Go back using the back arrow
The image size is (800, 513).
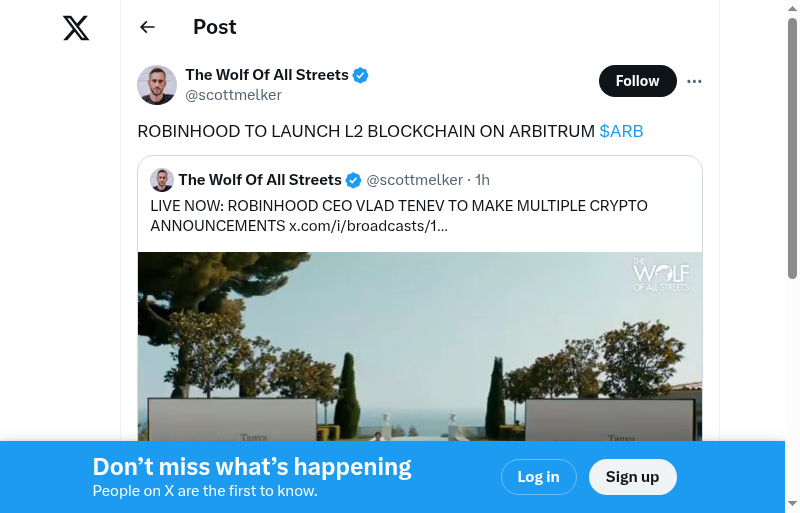pyautogui.click(x=148, y=28)
